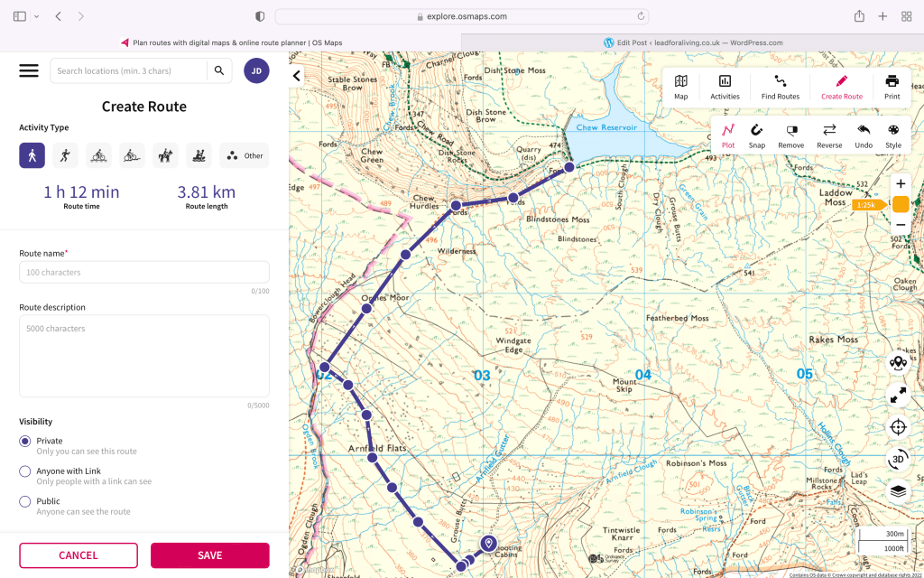Choose the running activity icon

[65, 155]
